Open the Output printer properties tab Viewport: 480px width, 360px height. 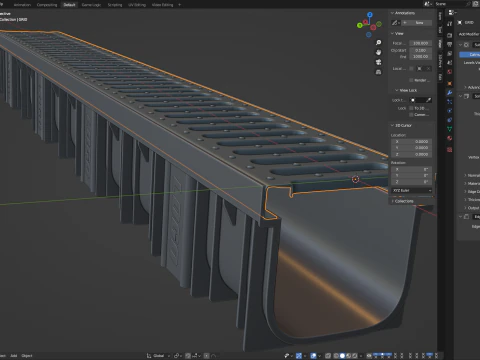point(450,44)
